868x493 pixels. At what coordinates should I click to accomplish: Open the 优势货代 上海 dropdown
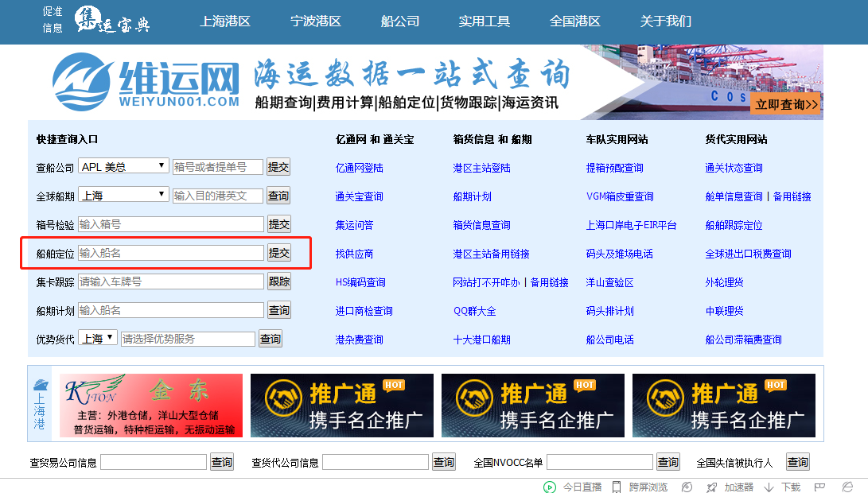pyautogui.click(x=97, y=338)
